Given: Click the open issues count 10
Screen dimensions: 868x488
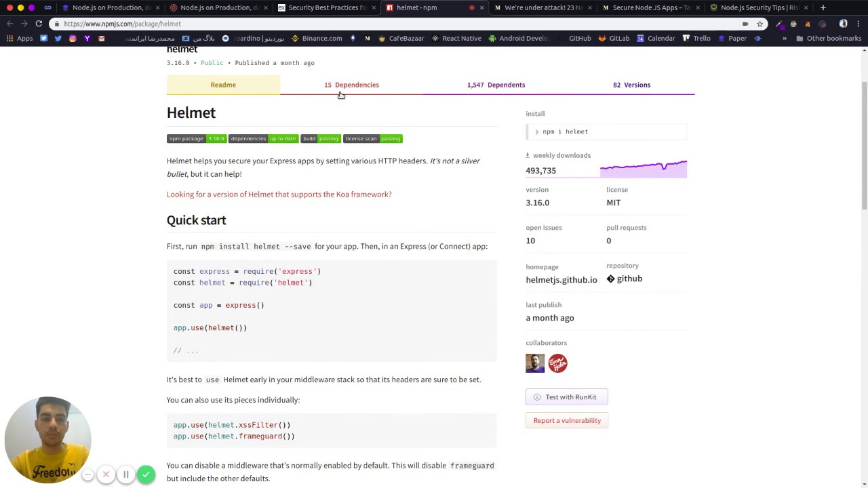Looking at the screenshot, I should tap(530, 241).
